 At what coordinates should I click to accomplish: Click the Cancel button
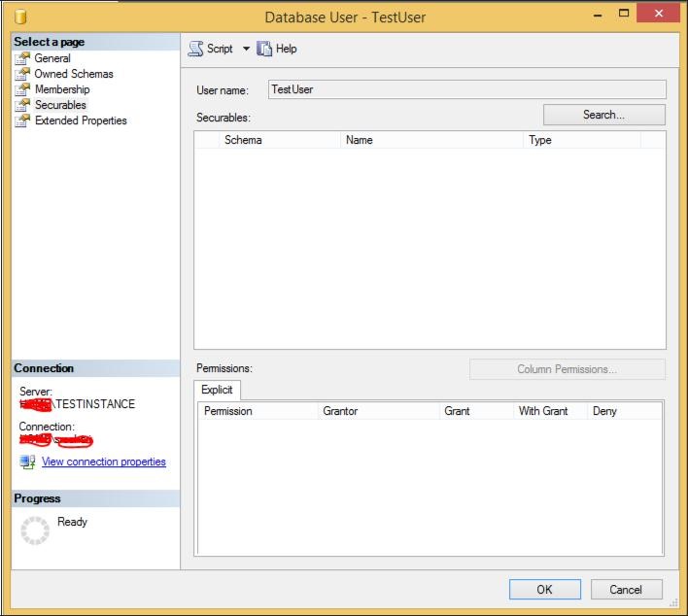626,589
